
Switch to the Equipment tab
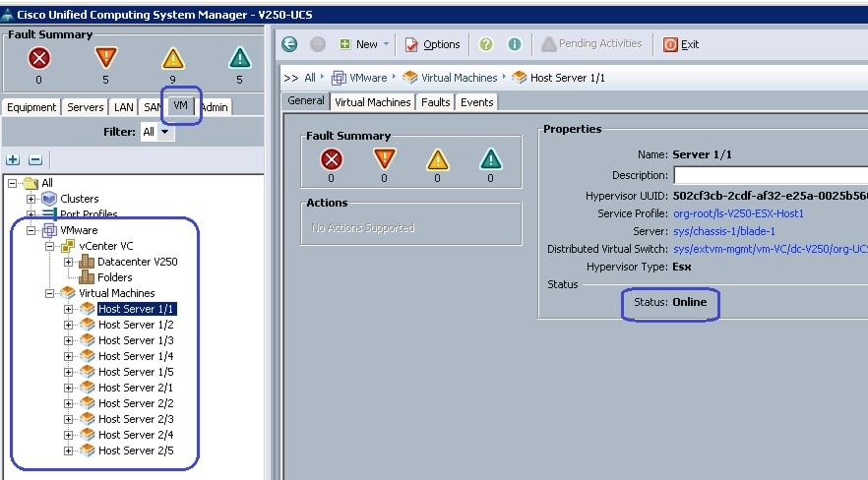click(31, 107)
